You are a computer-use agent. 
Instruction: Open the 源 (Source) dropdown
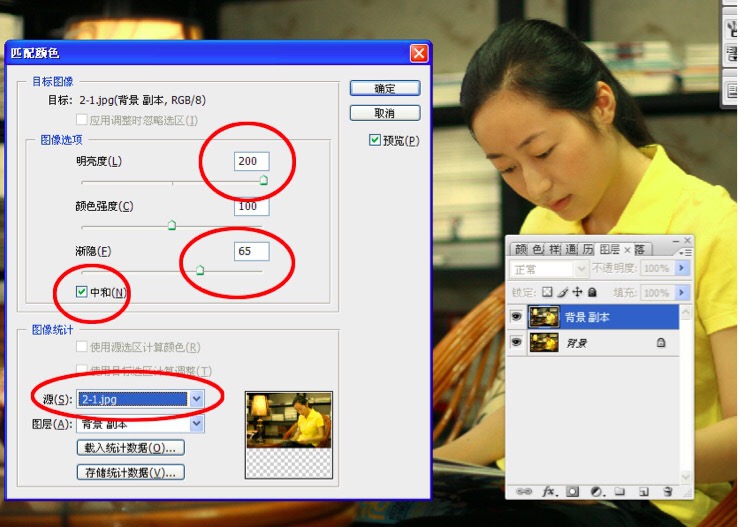pyautogui.click(x=197, y=398)
